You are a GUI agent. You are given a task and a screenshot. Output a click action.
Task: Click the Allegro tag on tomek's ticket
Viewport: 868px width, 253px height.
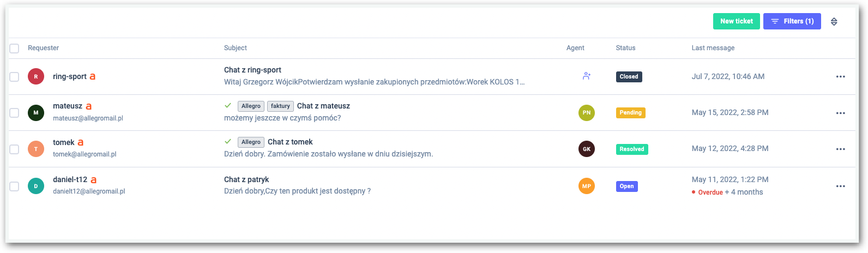(x=251, y=142)
